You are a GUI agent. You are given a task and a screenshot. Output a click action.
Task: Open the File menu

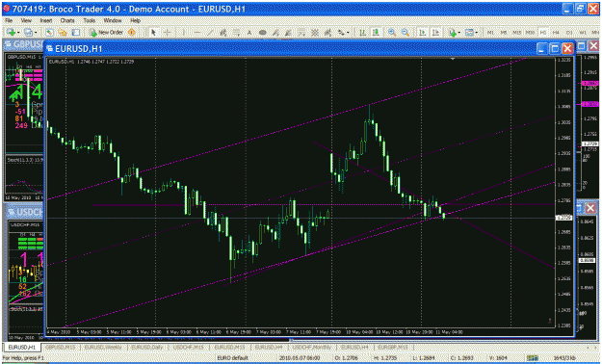9,20
